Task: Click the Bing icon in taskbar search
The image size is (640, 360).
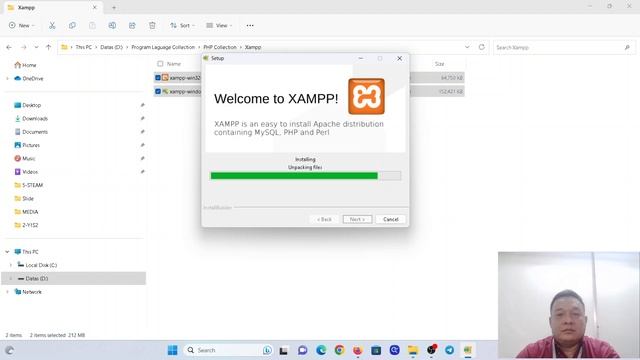Action: (267, 350)
